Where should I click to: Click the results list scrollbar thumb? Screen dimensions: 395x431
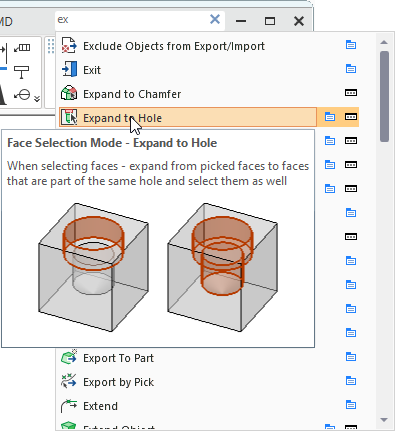[384, 96]
